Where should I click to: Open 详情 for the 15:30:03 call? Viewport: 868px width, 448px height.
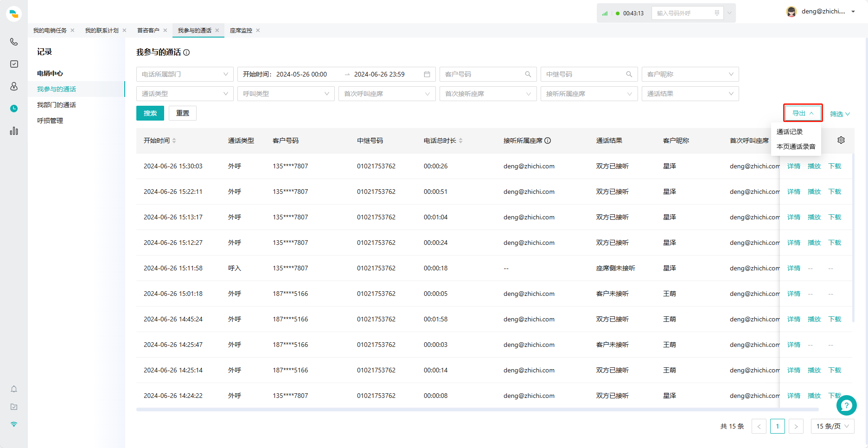click(x=794, y=166)
